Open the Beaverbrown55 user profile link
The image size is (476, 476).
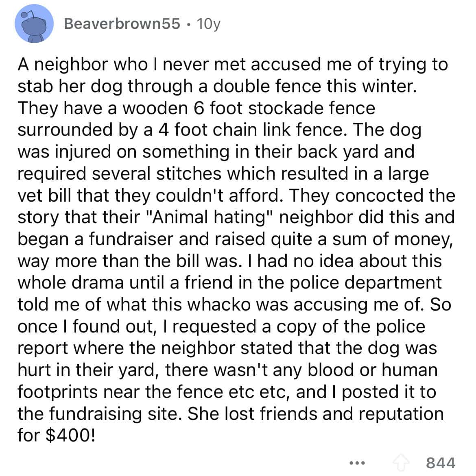point(122,24)
